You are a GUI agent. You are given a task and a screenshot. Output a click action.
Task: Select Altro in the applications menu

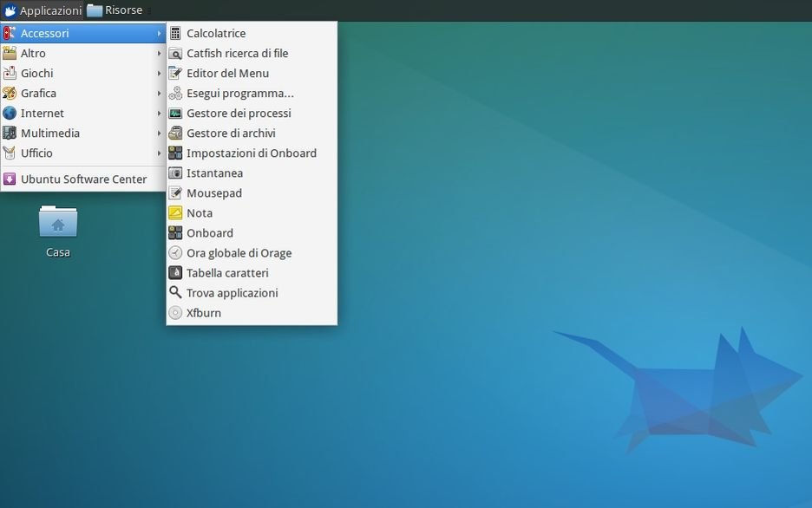click(x=33, y=53)
